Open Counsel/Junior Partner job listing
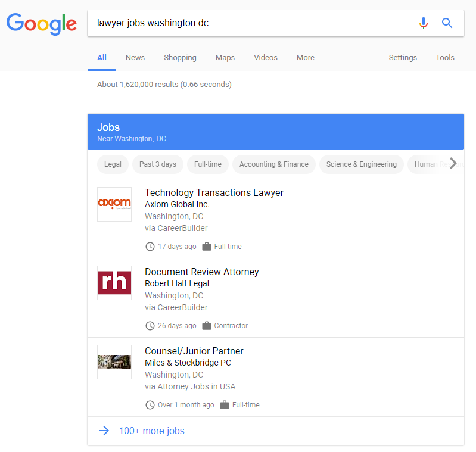The height and width of the screenshot is (452, 476). 194,351
